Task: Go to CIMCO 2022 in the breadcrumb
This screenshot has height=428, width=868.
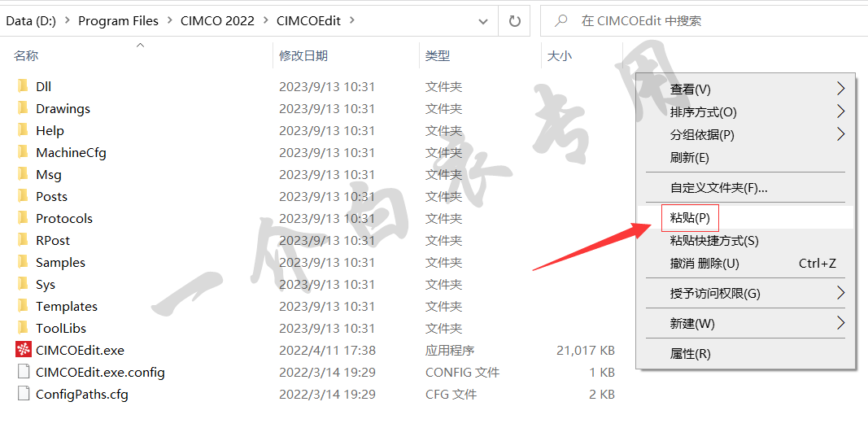Action: click(x=217, y=21)
